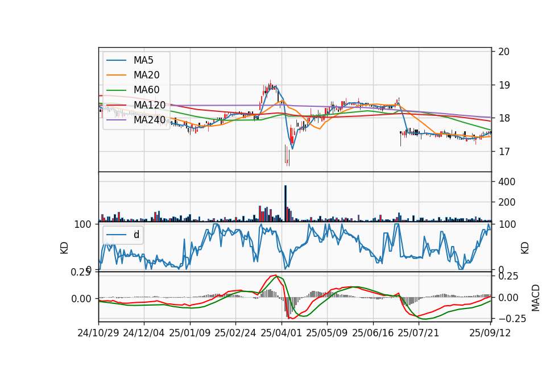Screen dimensions: 546x392
Task: Click the MA240 legend label
Action: pyautogui.click(x=150, y=120)
